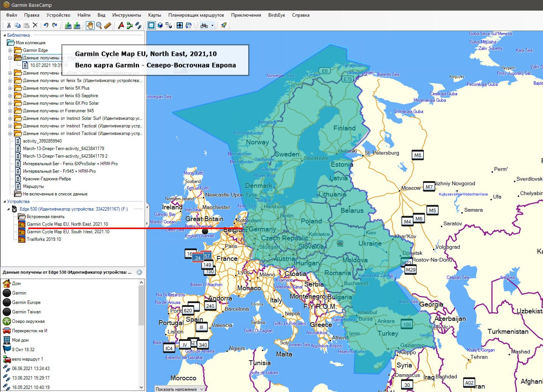
Task: Switch to 3D map view
Action: pyautogui.click(x=160, y=25)
